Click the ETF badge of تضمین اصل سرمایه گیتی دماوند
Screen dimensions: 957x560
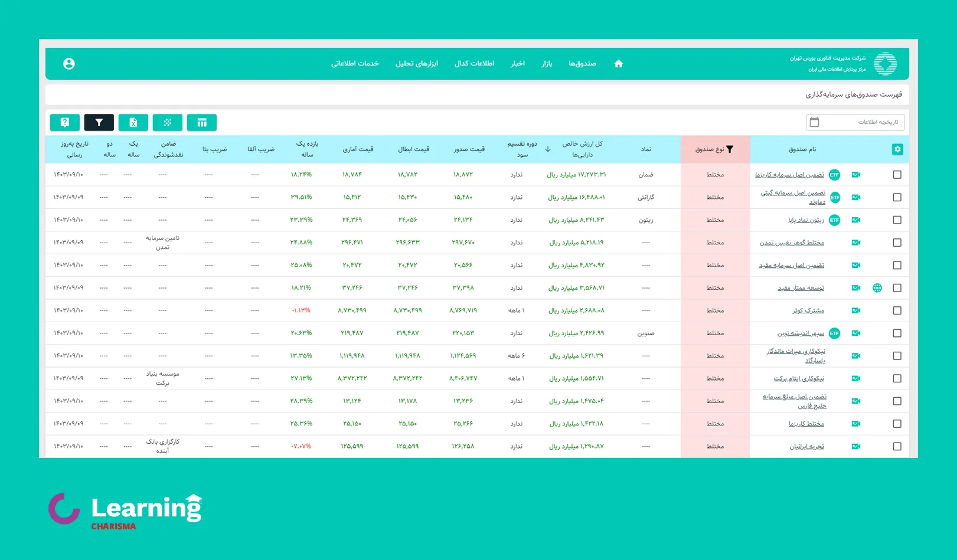pyautogui.click(x=835, y=198)
